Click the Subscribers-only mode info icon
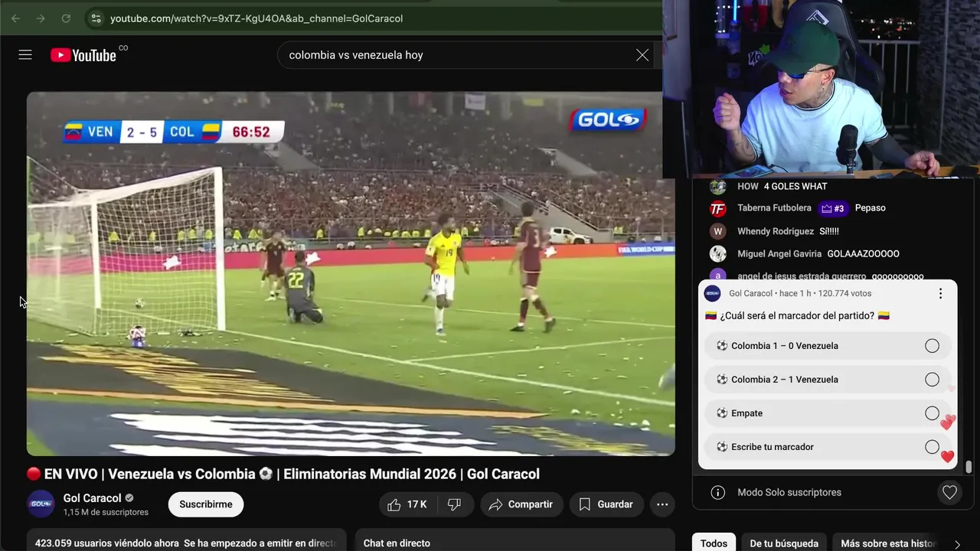Viewport: 980px width, 551px height. pos(717,493)
